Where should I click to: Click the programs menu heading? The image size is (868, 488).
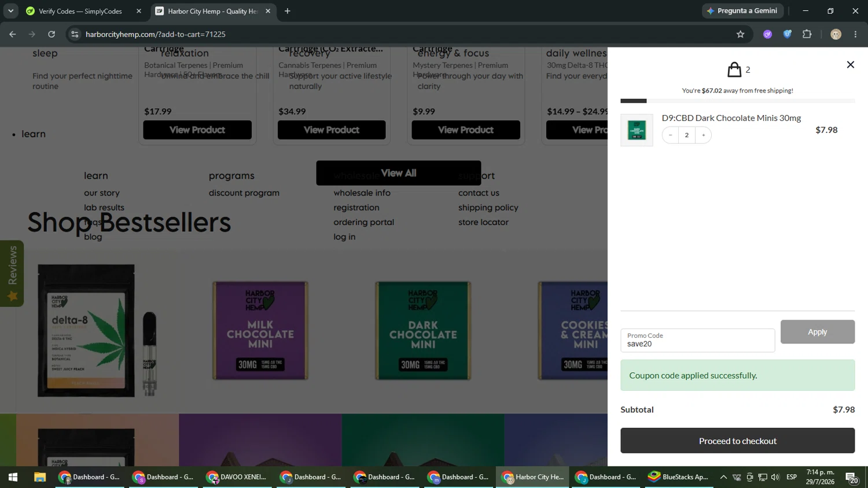(x=231, y=176)
